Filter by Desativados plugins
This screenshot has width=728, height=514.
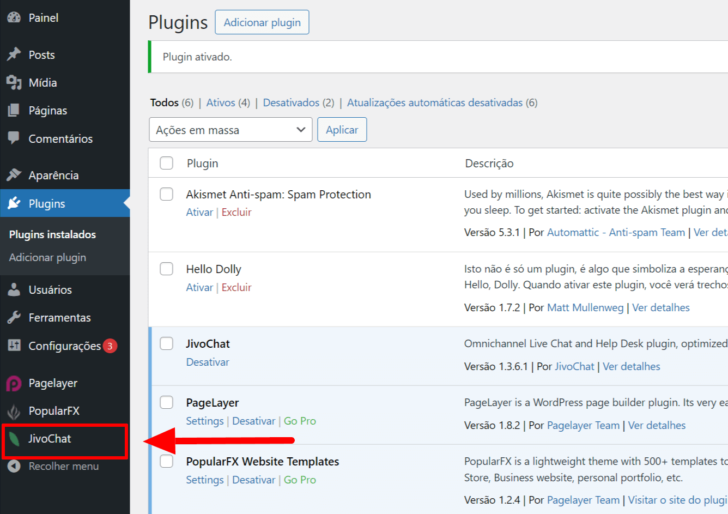(x=291, y=103)
